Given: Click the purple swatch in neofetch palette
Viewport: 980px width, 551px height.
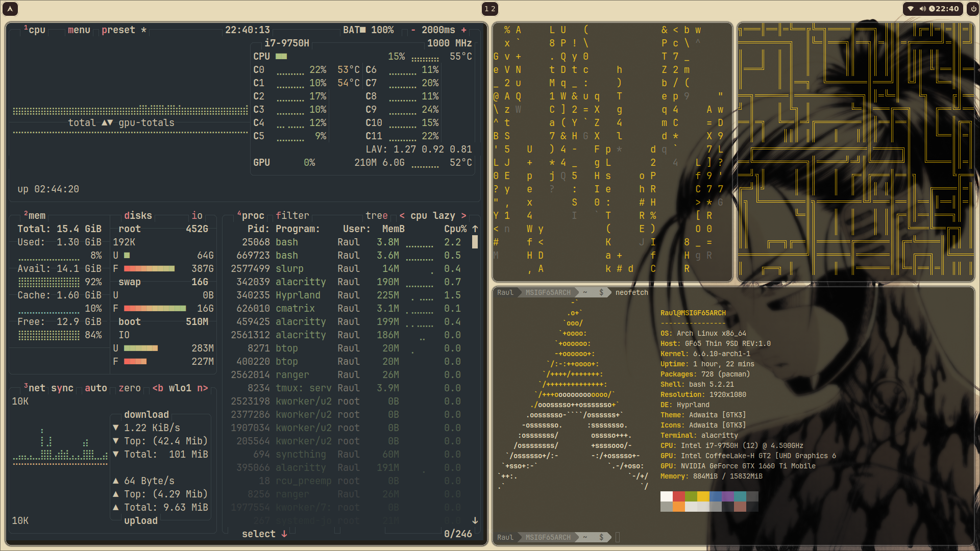Looking at the screenshot, I should point(728,496).
